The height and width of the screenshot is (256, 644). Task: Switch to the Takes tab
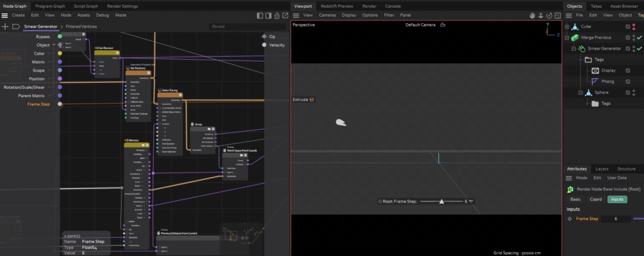pyautogui.click(x=596, y=6)
